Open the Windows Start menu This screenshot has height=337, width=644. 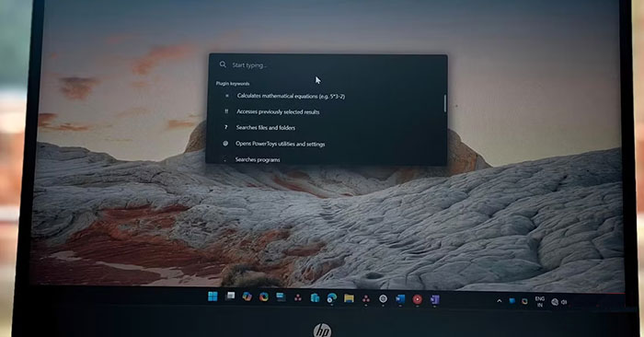(213, 296)
